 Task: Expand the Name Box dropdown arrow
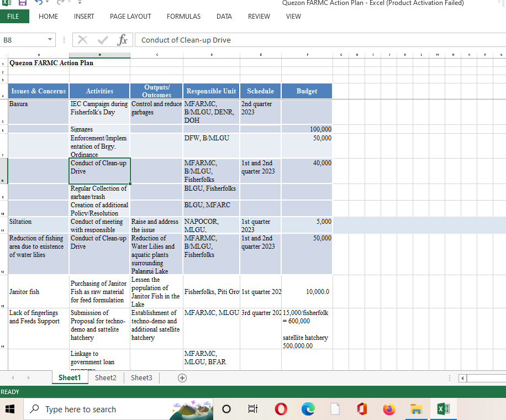[x=50, y=40]
